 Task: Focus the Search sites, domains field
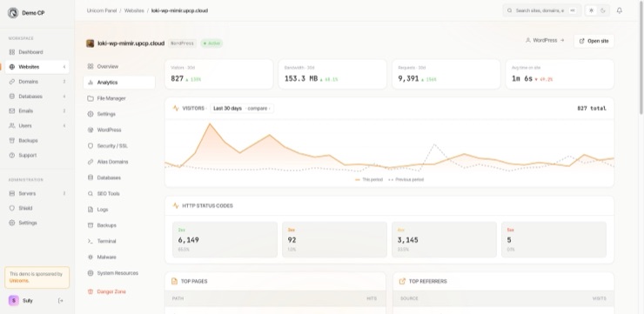coord(541,10)
